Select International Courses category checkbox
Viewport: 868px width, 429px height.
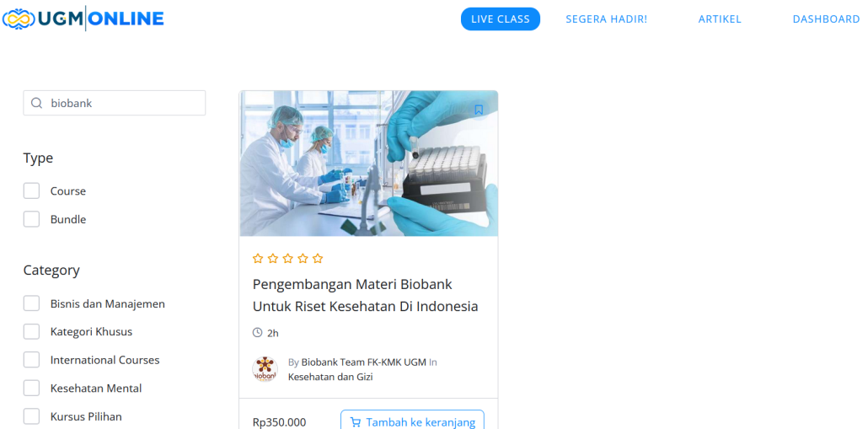pos(31,360)
